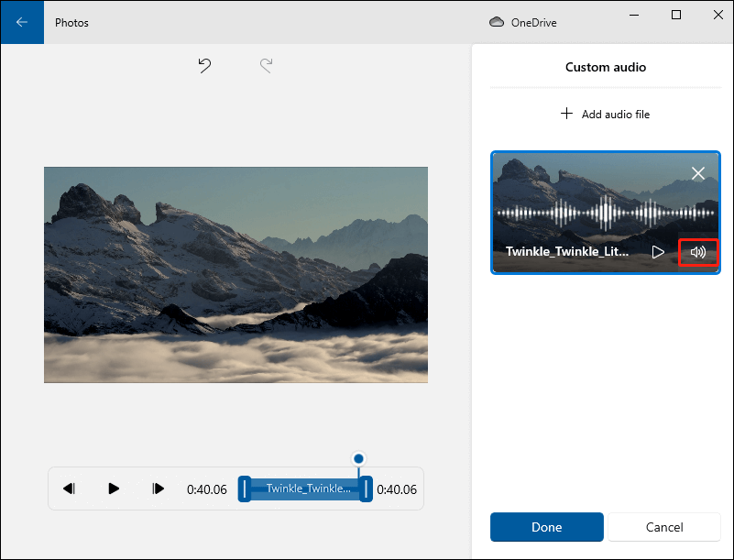Screen dimensions: 734x560
Task: Click Done to apply custom audio
Action: (x=546, y=527)
